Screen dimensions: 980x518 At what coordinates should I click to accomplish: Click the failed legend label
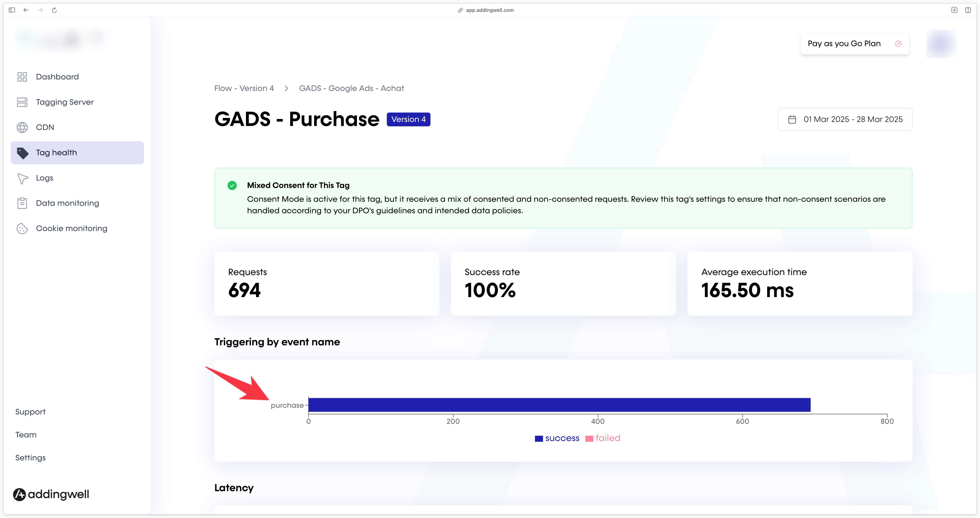tap(608, 438)
